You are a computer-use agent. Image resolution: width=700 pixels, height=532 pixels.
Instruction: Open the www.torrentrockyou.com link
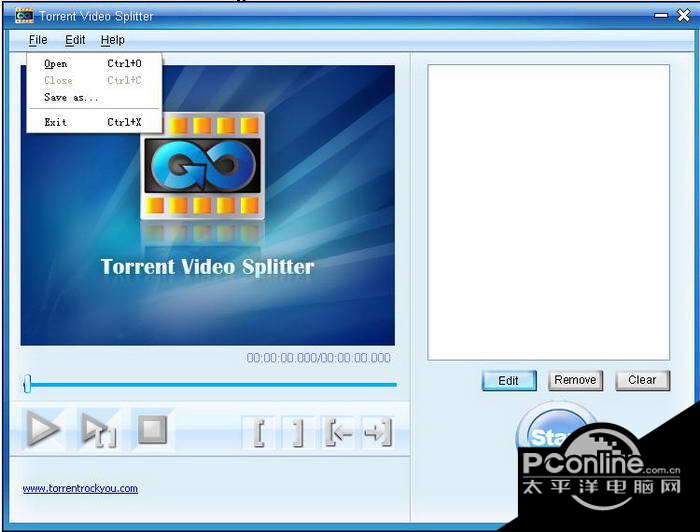point(80,488)
